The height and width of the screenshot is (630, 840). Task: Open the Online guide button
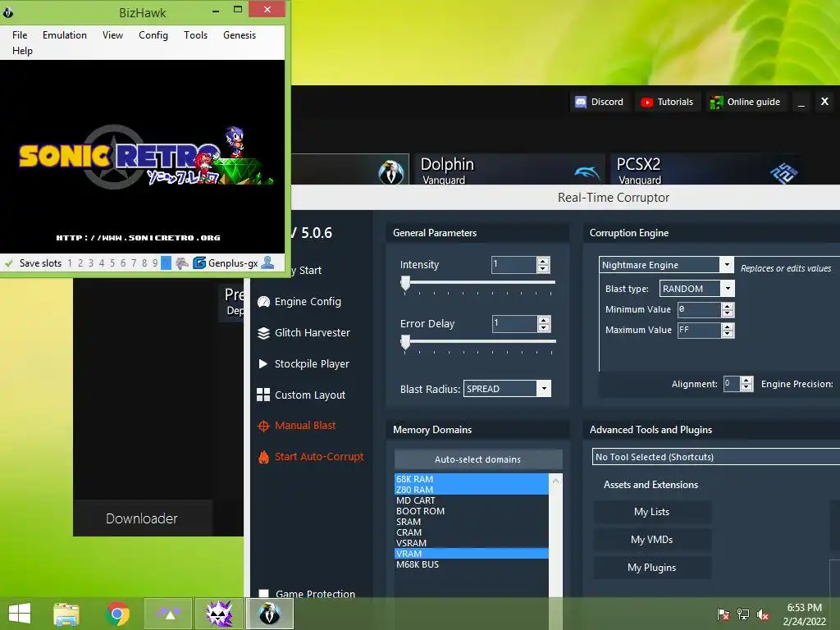click(745, 102)
